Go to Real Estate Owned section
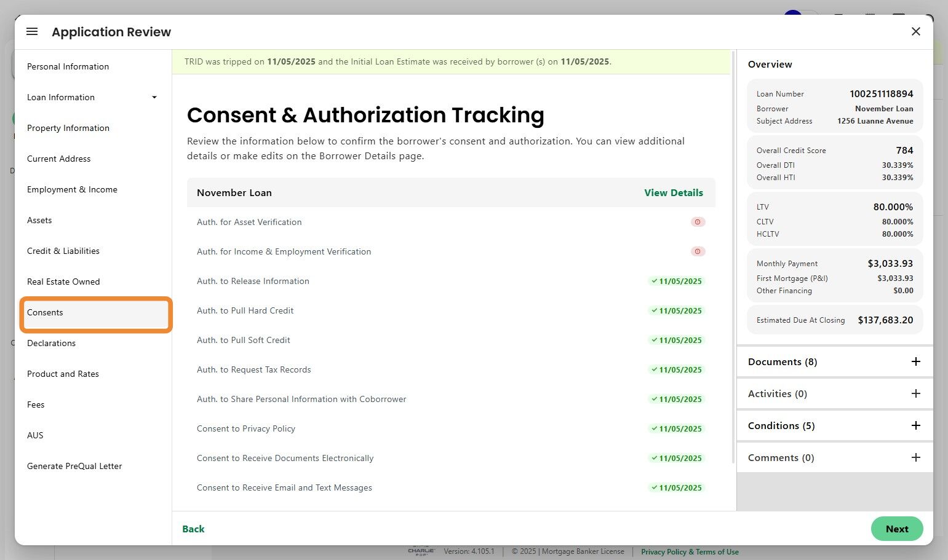The image size is (948, 560). 63,282
